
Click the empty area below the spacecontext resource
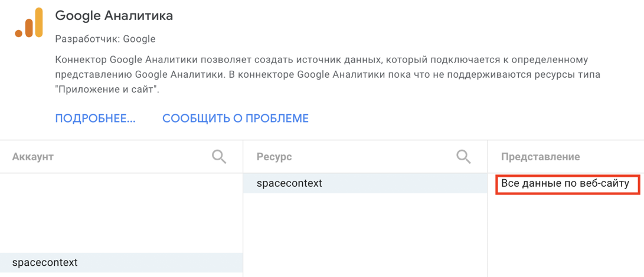[x=365, y=235]
